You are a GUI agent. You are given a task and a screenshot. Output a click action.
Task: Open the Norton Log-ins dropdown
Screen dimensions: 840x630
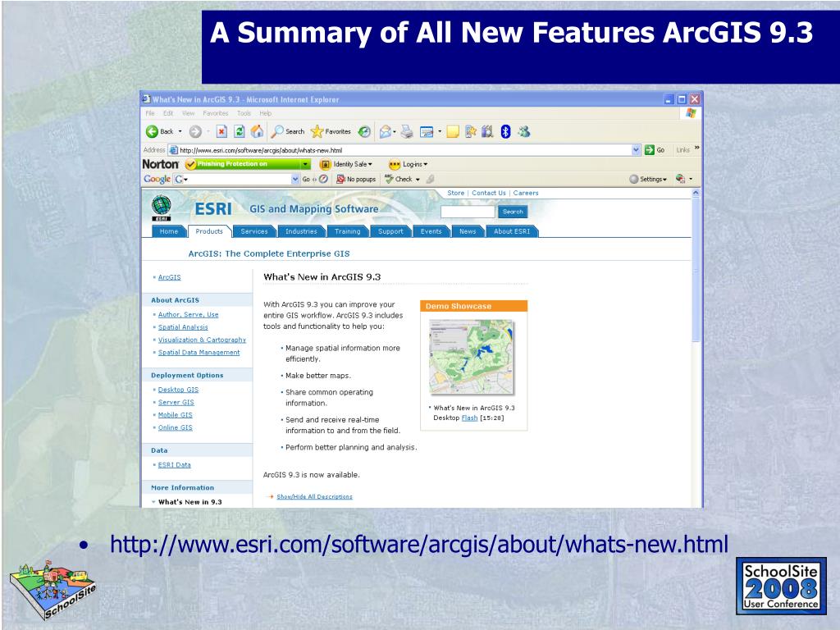[409, 164]
